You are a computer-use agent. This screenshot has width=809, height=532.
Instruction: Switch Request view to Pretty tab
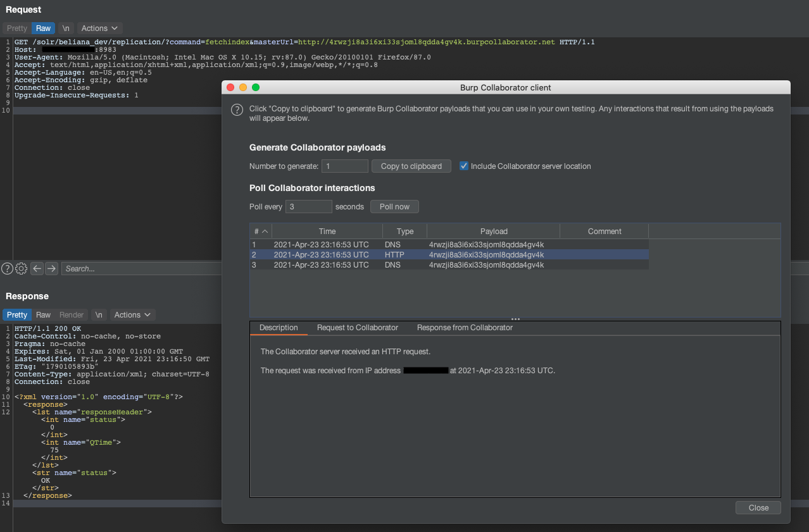tap(17, 28)
